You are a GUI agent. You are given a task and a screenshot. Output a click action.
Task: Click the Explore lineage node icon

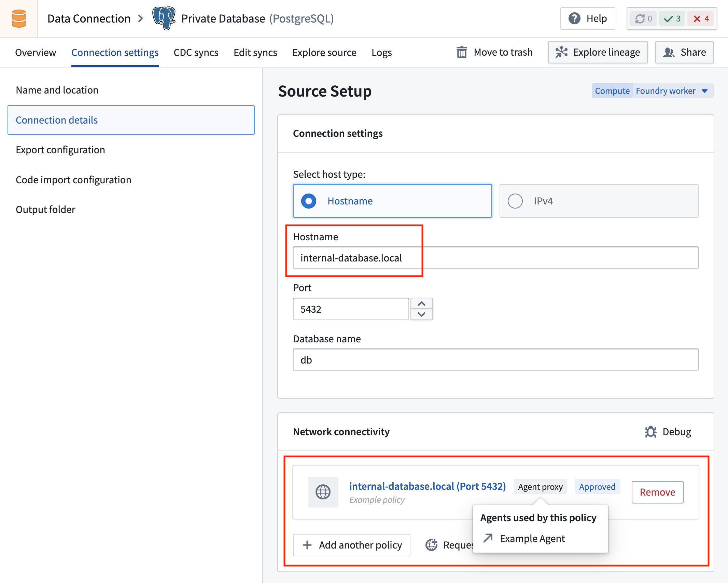coord(561,52)
